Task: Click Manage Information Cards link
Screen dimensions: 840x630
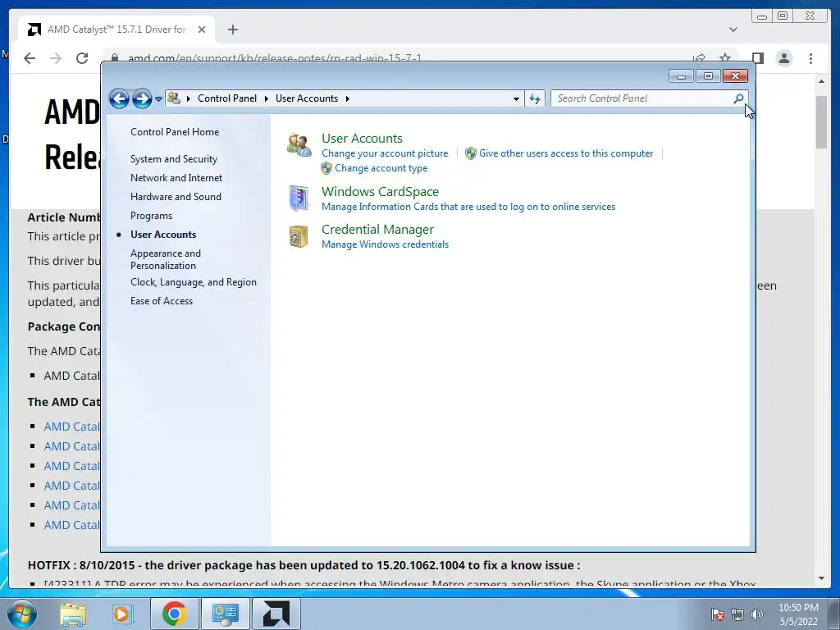Action: [x=468, y=207]
